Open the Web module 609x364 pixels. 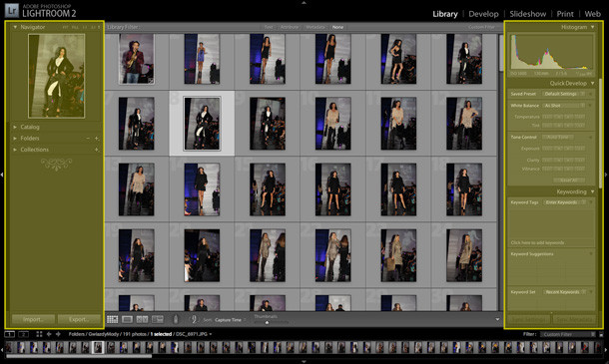593,14
